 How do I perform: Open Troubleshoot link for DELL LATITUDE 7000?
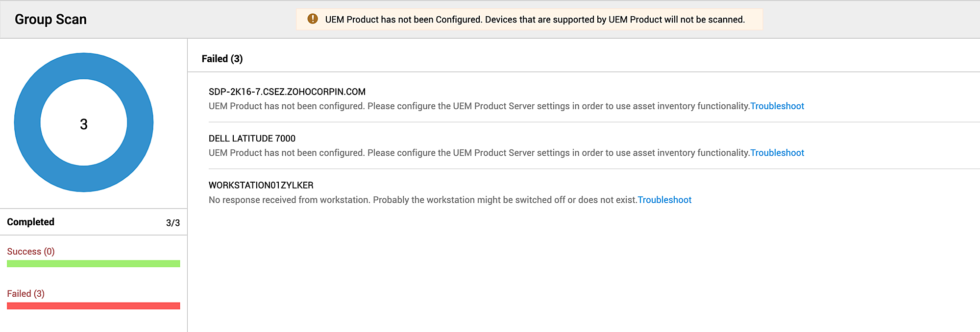tap(777, 153)
